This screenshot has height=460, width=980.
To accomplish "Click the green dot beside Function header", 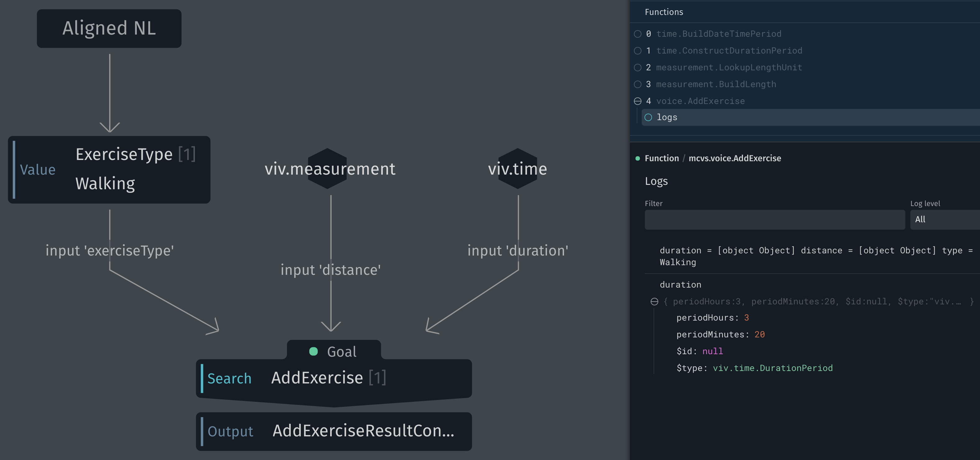I will pyautogui.click(x=638, y=158).
